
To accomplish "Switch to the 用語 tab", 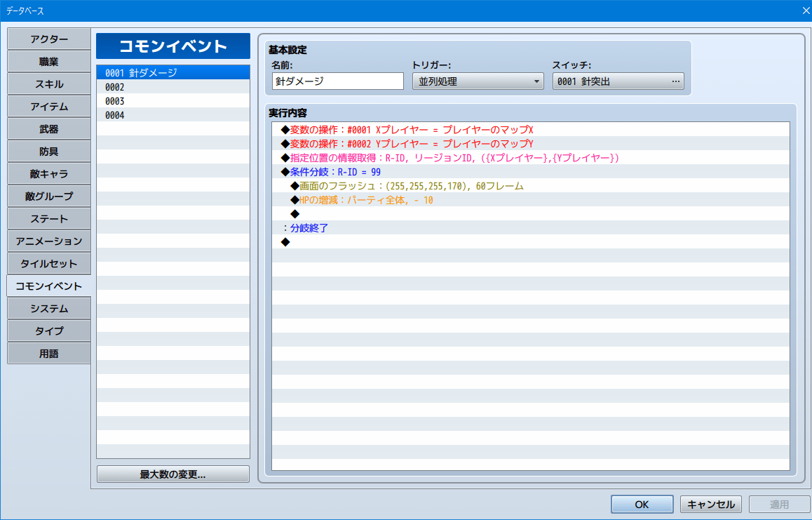I will tap(49, 354).
